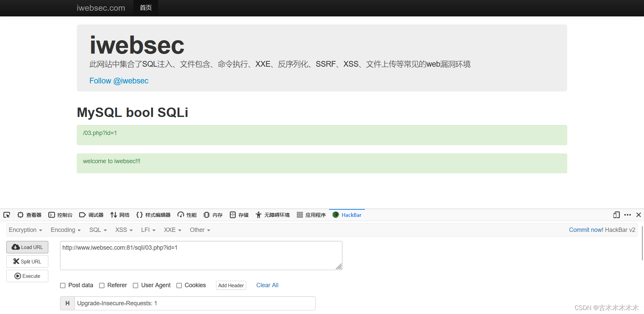Open the 查看器 inspector panel

coord(29,215)
